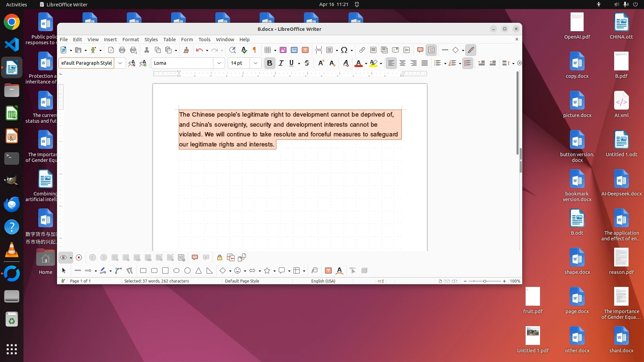The width and height of the screenshot is (644, 362).
Task: Click Default Page Style in status bar
Action: 242,281
